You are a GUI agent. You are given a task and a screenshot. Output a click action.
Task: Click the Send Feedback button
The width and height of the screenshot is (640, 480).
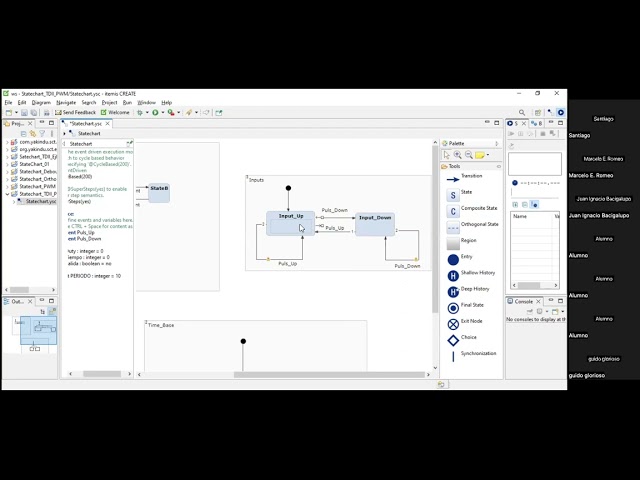[x=76, y=113]
